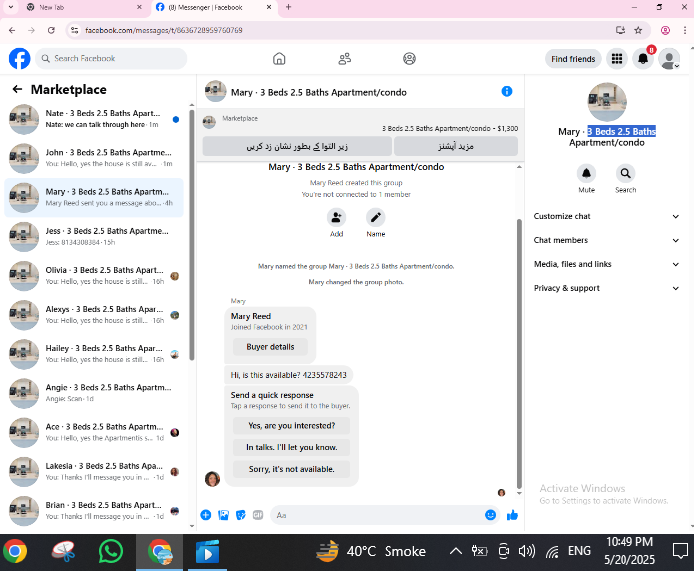Click the pencil Name icon

pos(375,217)
